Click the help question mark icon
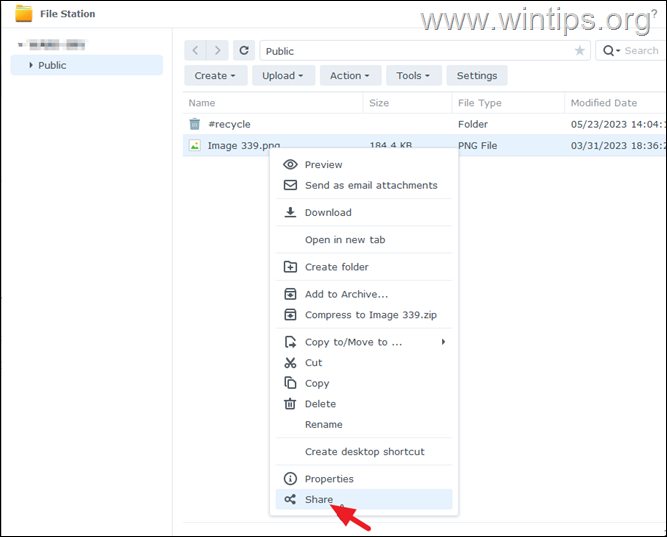The image size is (667, 537). [x=654, y=13]
